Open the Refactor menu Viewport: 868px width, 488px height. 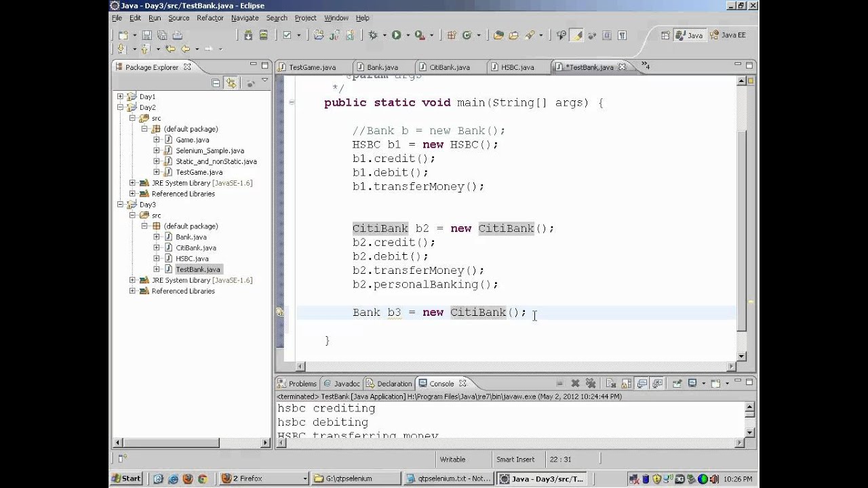[x=210, y=18]
